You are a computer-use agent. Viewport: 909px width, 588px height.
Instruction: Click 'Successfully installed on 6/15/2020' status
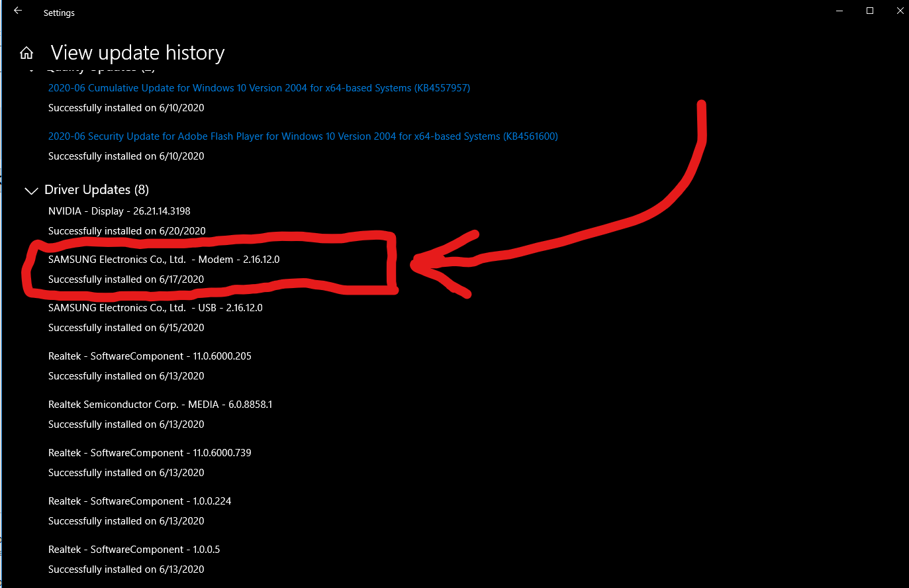[x=126, y=328]
